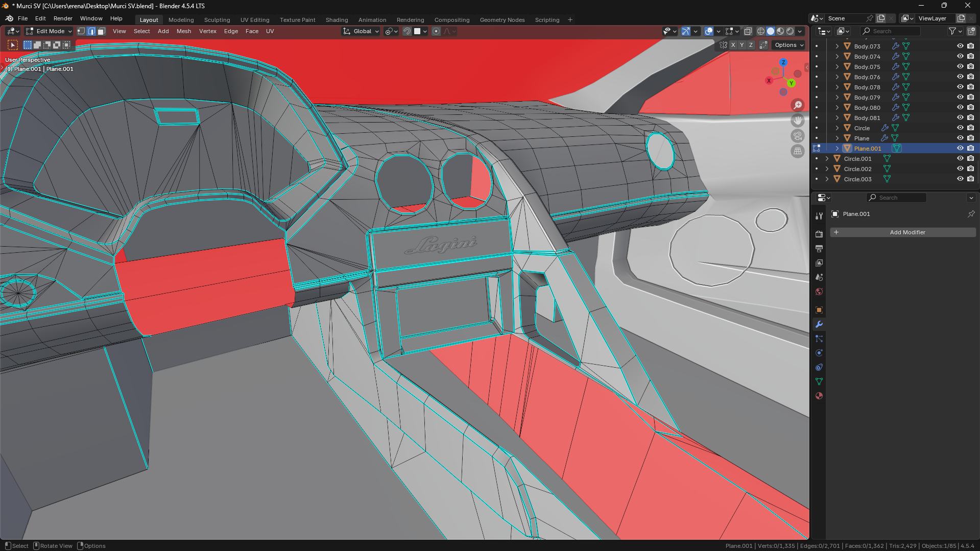Screen dimensions: 980x551
Task: Open the Render properties tab
Action: pos(819,234)
